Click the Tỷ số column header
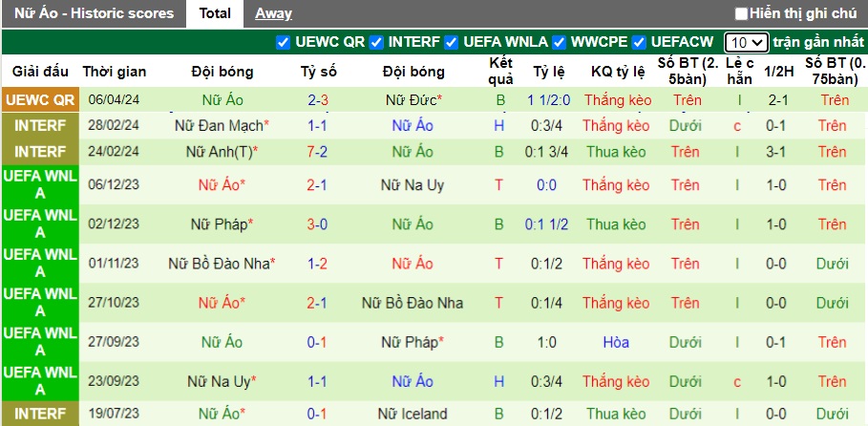The width and height of the screenshot is (868, 426). (318, 72)
